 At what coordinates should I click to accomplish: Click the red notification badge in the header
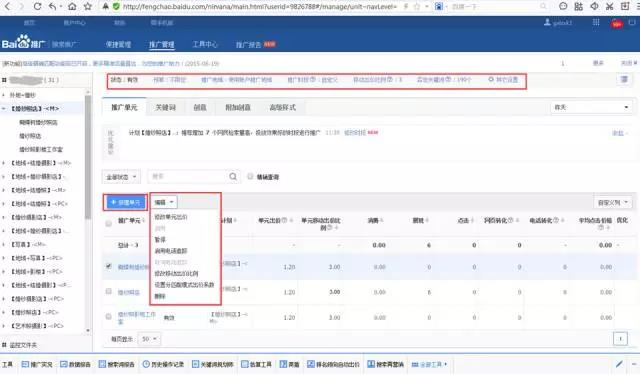tap(617, 24)
